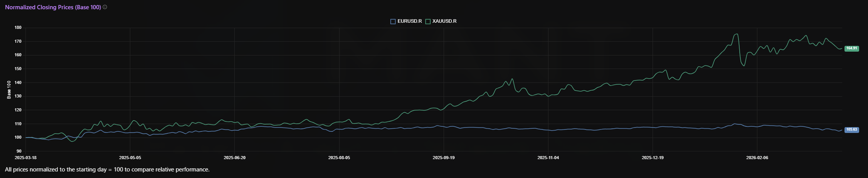Click the blue 105.63 end-value badge
The image size is (868, 178).
(x=851, y=130)
